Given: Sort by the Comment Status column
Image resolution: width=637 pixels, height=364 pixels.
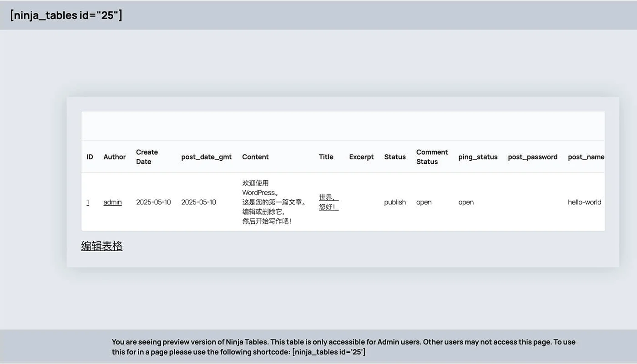Looking at the screenshot, I should (431, 157).
